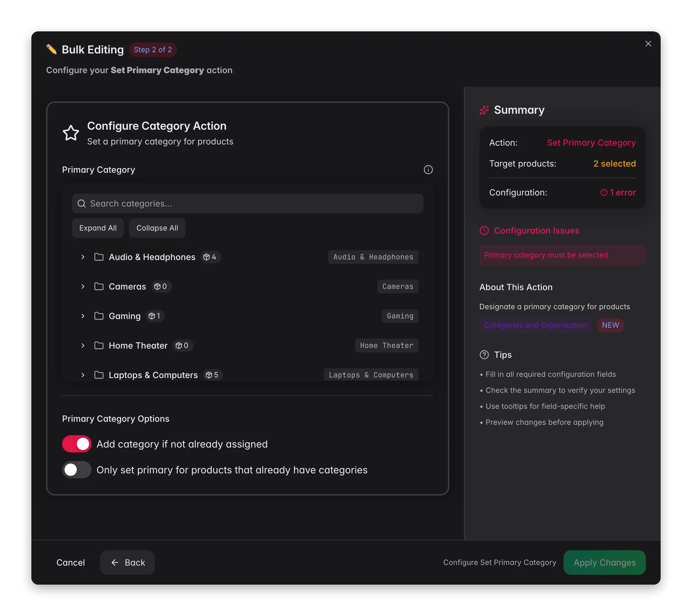Screen dimensions: 692x616
Task: Go Back to previous step
Action: pyautogui.click(x=127, y=563)
